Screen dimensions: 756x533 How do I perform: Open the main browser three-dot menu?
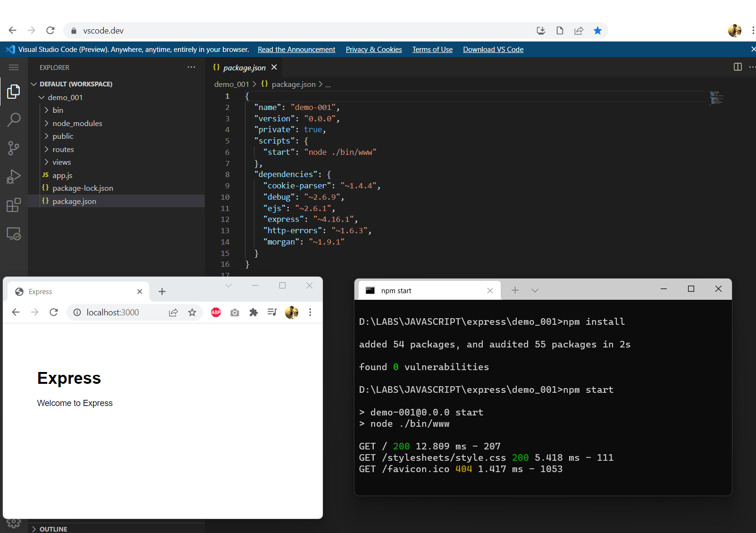[x=753, y=31]
